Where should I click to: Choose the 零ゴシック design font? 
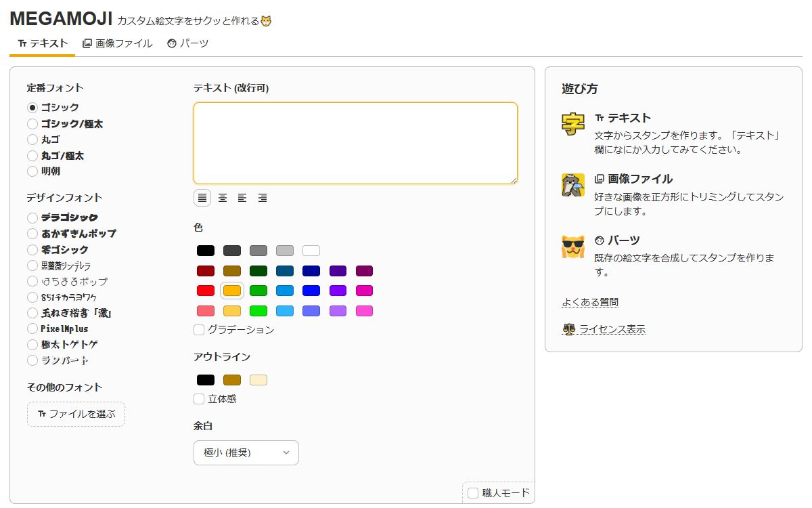point(32,250)
